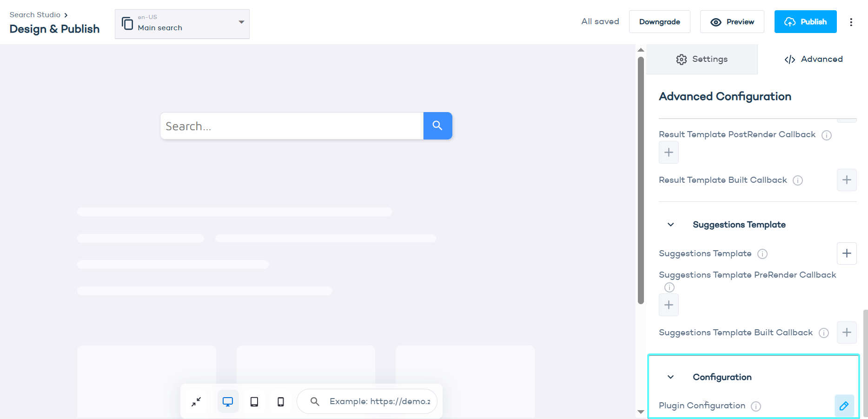Open the Main search dropdown

click(x=182, y=24)
